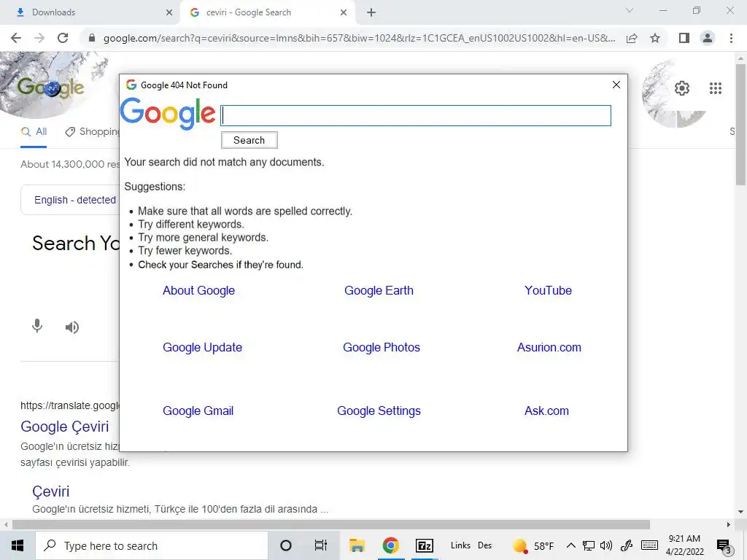Click the Des toolbar on taskbar
This screenshot has width=747, height=560.
tap(484, 545)
